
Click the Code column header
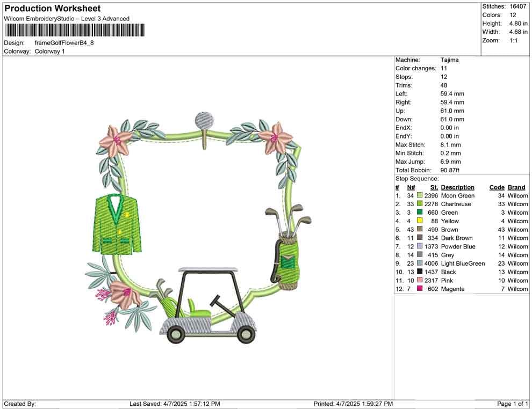[x=497, y=187]
